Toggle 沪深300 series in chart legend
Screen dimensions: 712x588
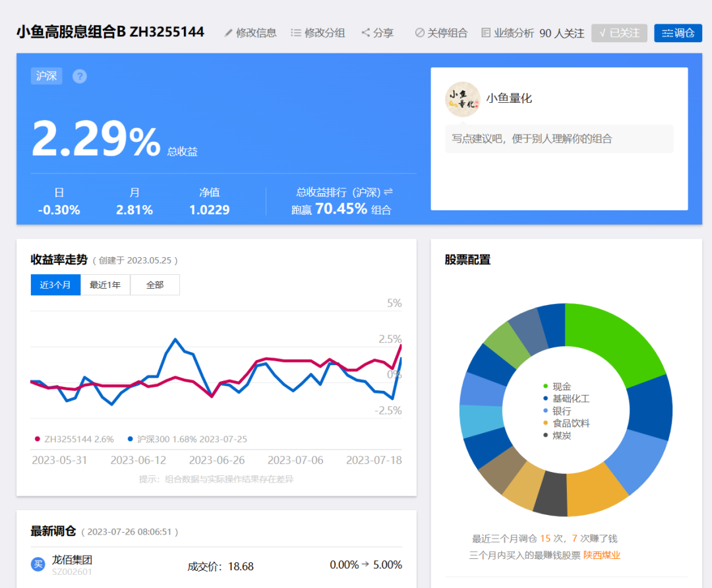tap(187, 439)
